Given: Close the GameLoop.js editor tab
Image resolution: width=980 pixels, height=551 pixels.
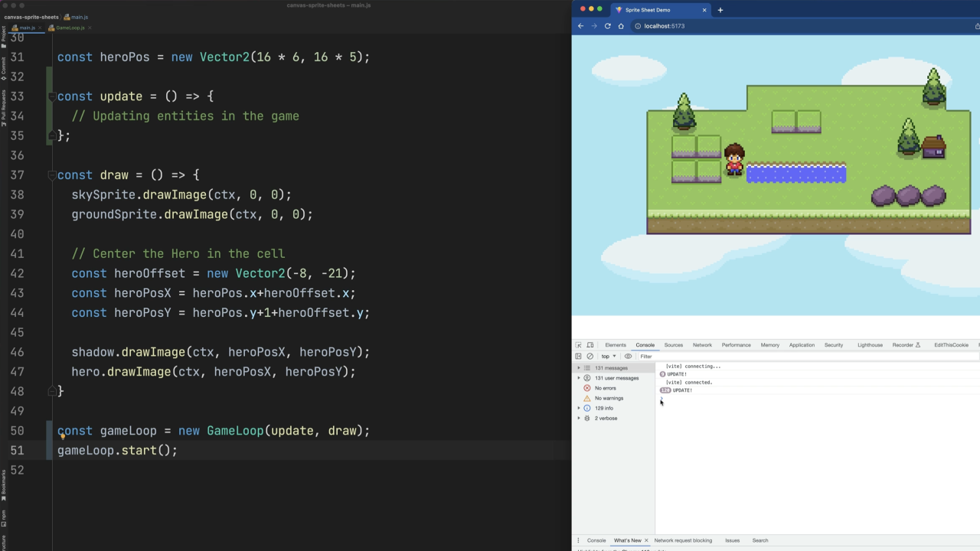Looking at the screenshot, I should (x=90, y=28).
